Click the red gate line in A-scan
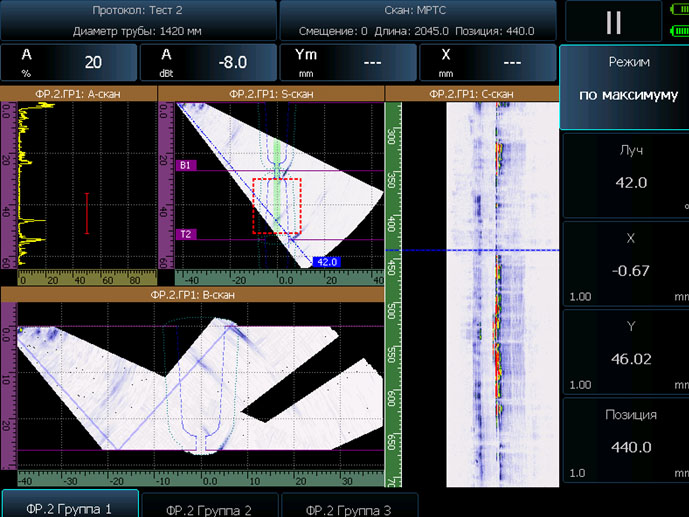 (x=87, y=213)
